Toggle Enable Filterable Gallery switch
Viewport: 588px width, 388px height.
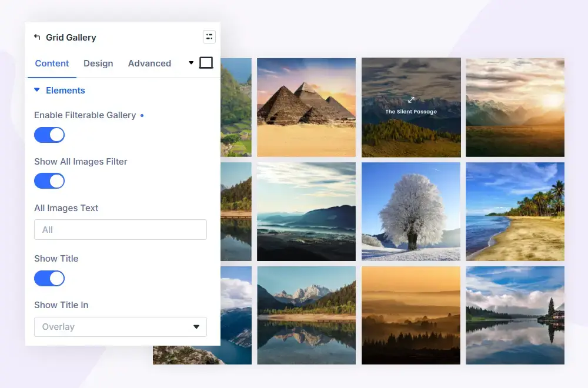[x=49, y=135]
